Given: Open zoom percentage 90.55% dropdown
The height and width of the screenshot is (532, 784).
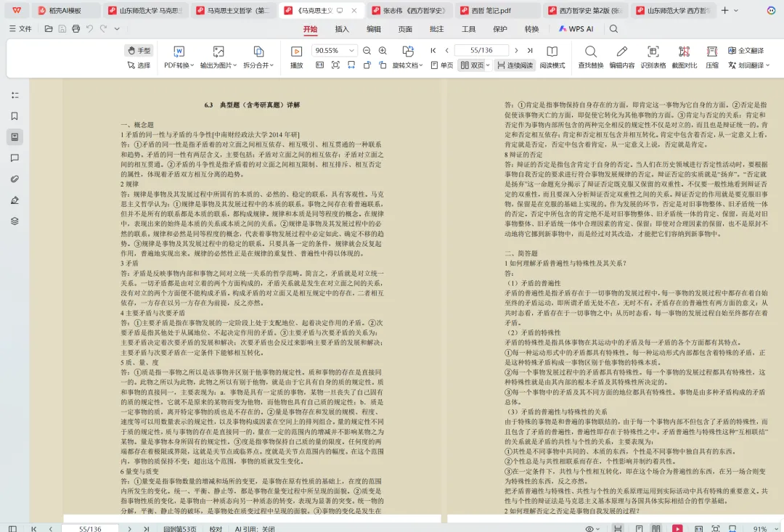Looking at the screenshot, I should click(333, 51).
